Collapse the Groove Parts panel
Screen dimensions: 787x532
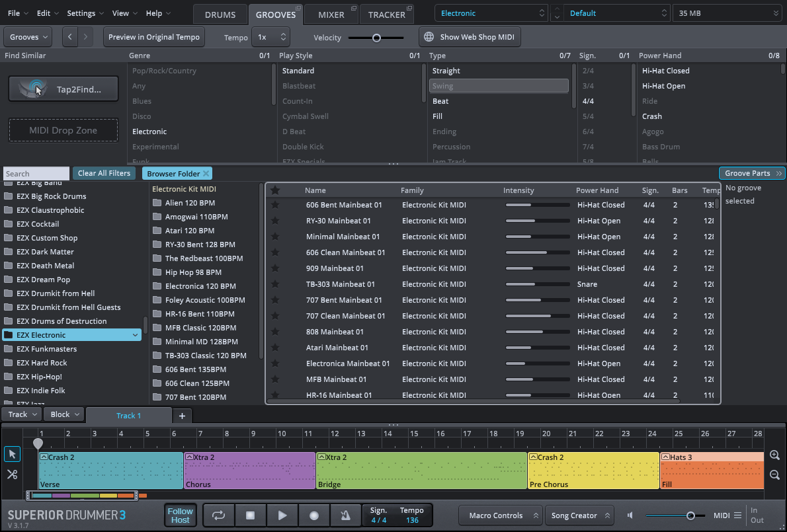(753, 174)
